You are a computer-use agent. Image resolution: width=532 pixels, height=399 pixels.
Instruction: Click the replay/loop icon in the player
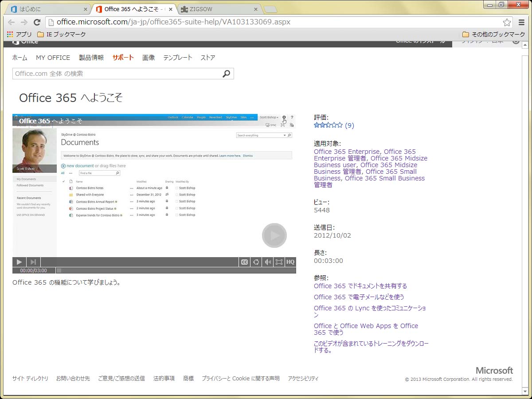256,262
